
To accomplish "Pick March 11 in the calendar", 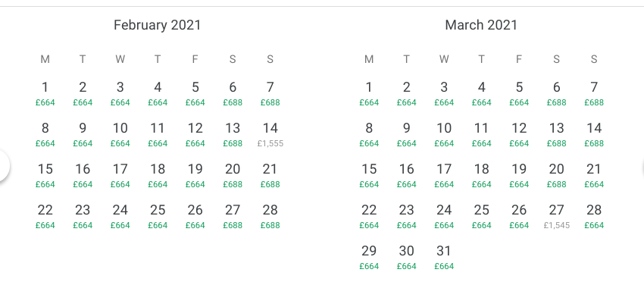I will (x=481, y=133).
